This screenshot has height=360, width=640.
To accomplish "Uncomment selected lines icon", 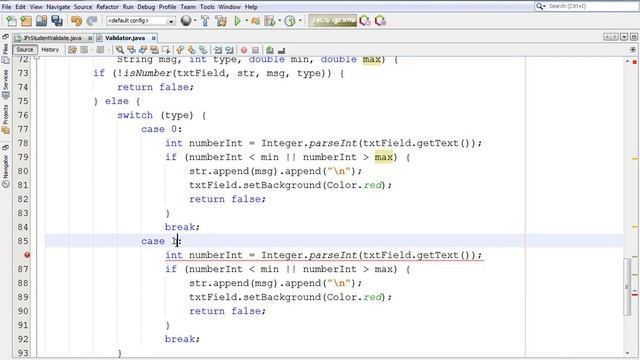I will pos(281,50).
